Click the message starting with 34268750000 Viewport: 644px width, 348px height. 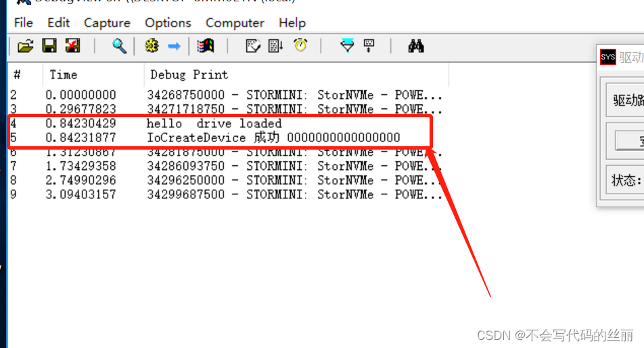pyautogui.click(x=294, y=95)
